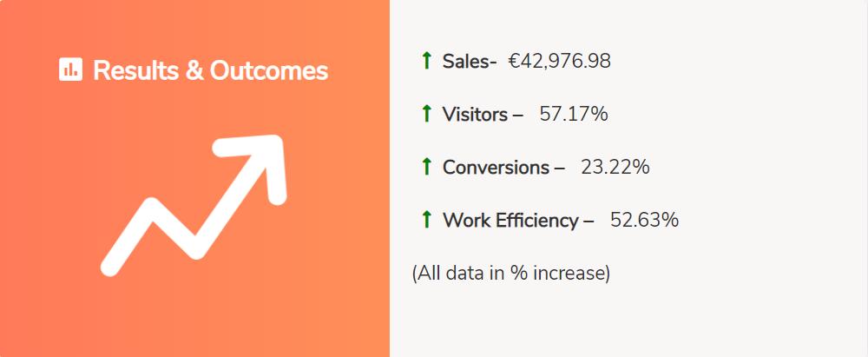The height and width of the screenshot is (357, 868).
Task: Click the dash after the Work Efficiency label
Action: click(x=589, y=221)
